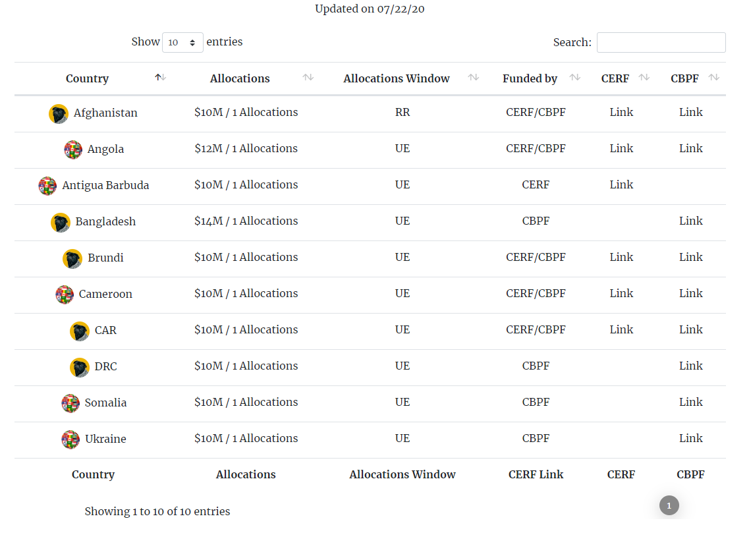The width and height of the screenshot is (751, 560).
Task: Click the Angola flag icon
Action: pyautogui.click(x=73, y=150)
